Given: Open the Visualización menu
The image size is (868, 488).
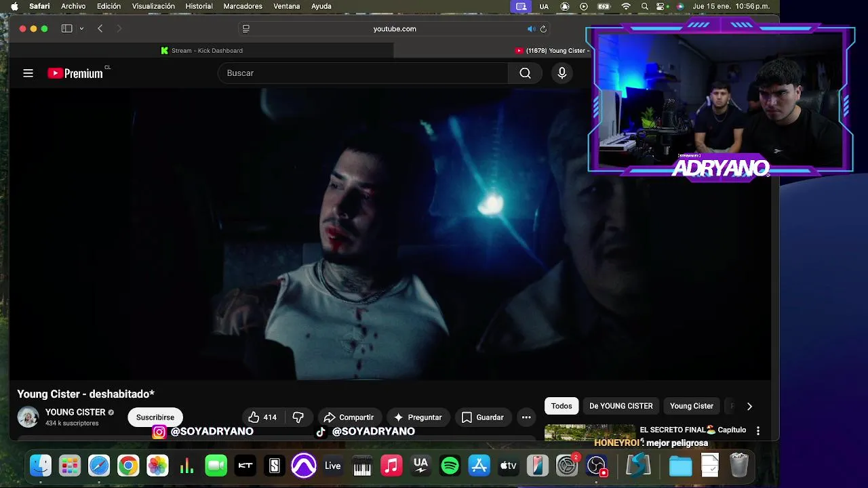Looking at the screenshot, I should click(153, 6).
